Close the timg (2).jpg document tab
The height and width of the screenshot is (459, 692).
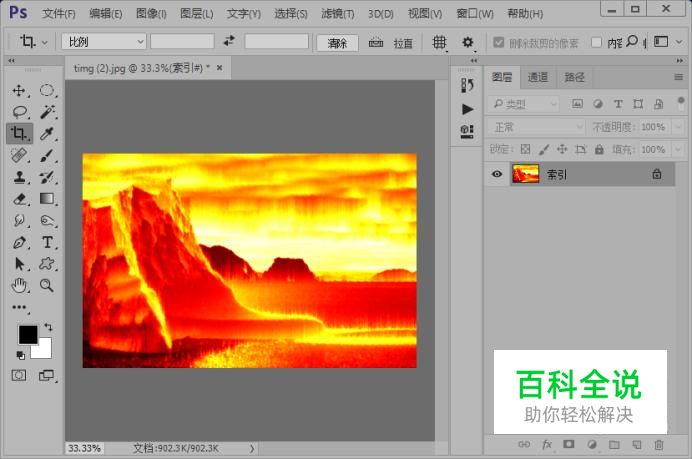click(x=220, y=68)
